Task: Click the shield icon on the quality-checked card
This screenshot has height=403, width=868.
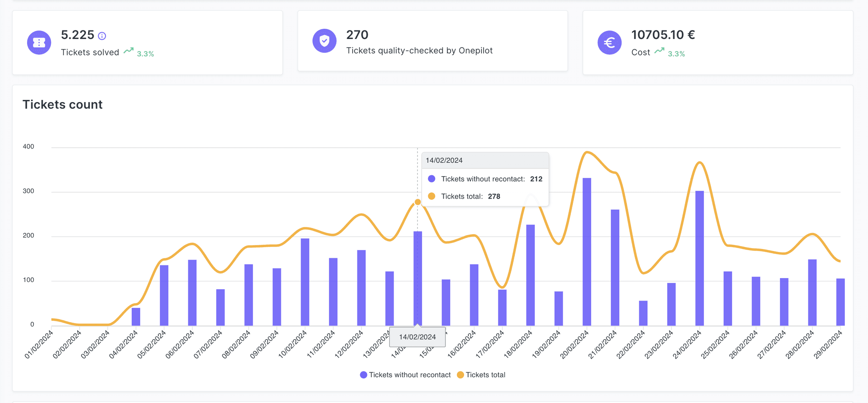Action: pos(324,41)
